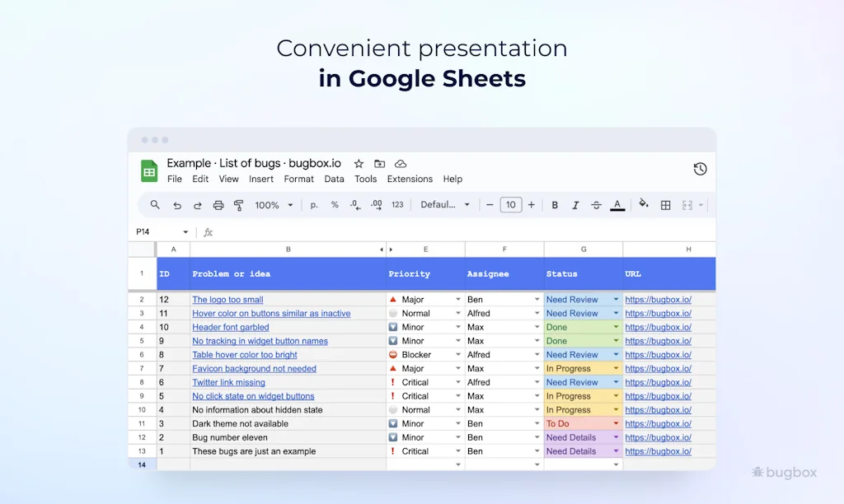This screenshot has height=504, width=844.
Task: Open the Format menu
Action: pyautogui.click(x=298, y=179)
